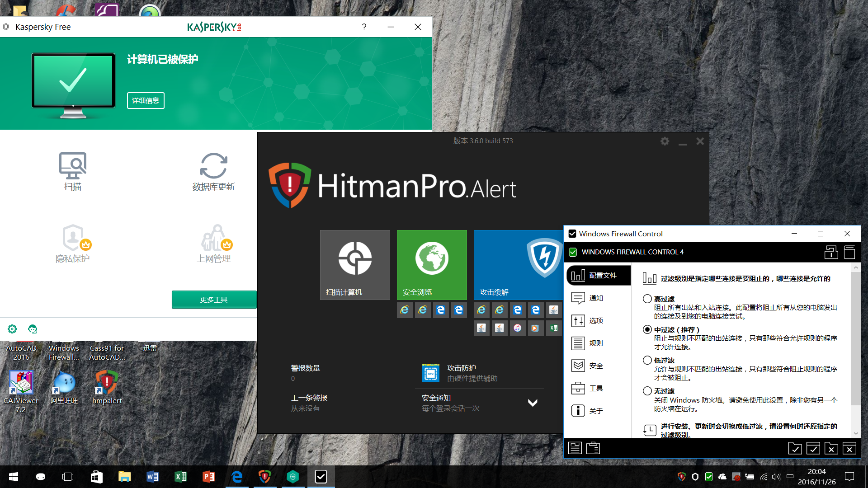Open the blue 攻击缓解 tile
868x488 pixels.
pos(518,265)
